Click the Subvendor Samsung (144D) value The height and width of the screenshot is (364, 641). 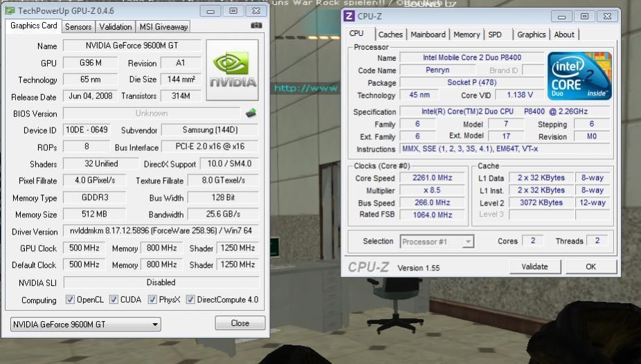210,130
